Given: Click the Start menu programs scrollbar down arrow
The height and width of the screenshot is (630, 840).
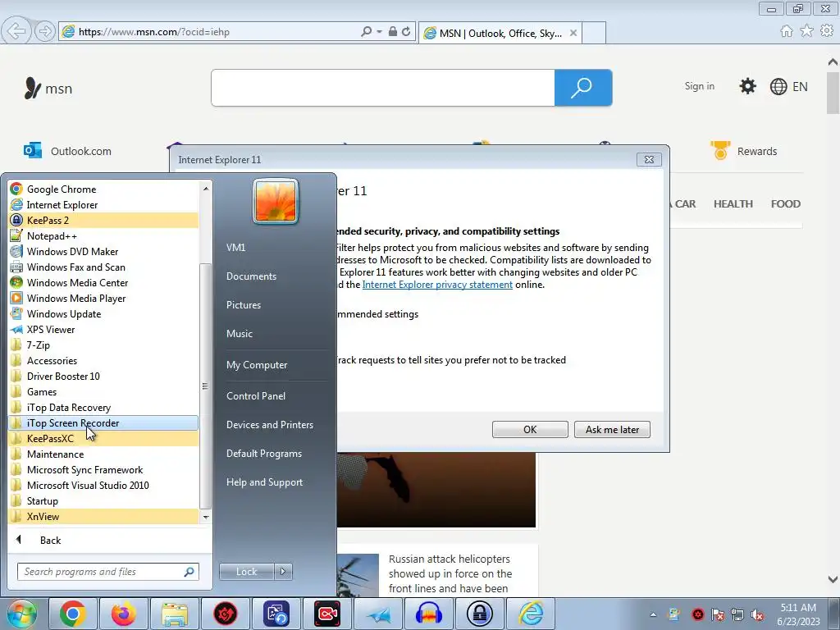Looking at the screenshot, I should pyautogui.click(x=206, y=517).
